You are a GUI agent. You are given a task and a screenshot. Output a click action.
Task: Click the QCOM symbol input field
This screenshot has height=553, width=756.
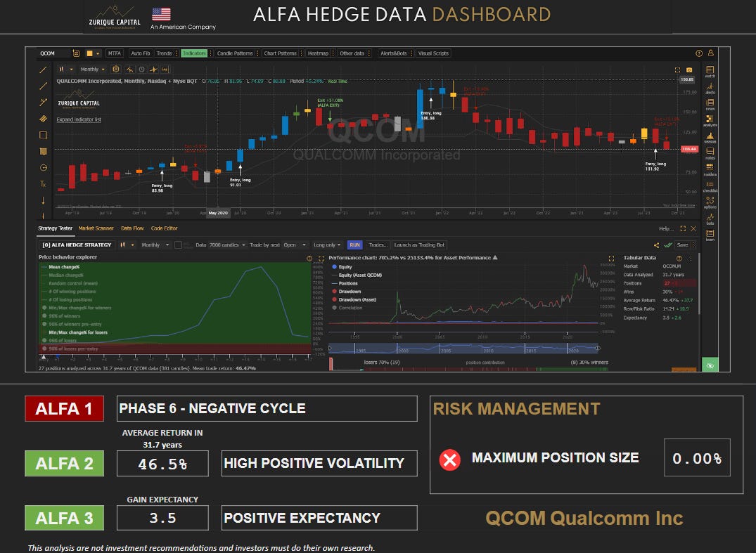tap(53, 53)
